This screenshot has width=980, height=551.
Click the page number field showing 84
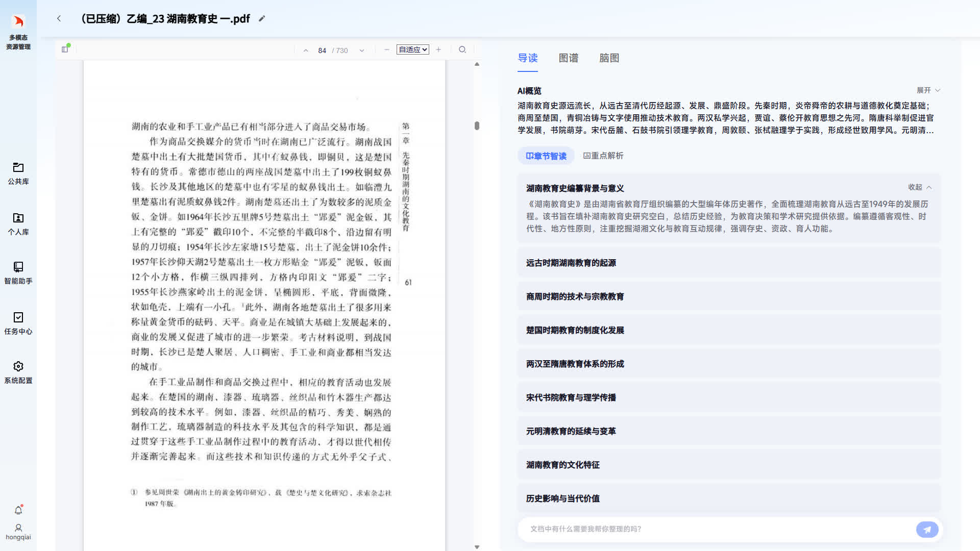tap(322, 51)
